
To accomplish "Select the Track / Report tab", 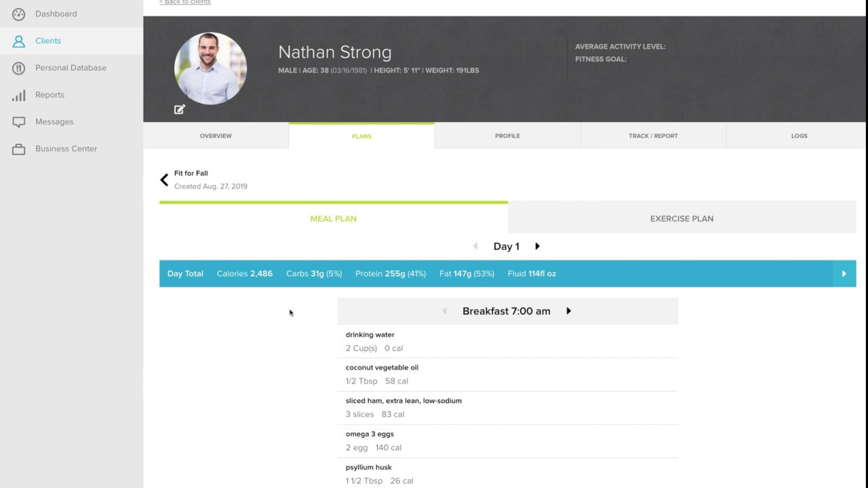I will pyautogui.click(x=653, y=136).
